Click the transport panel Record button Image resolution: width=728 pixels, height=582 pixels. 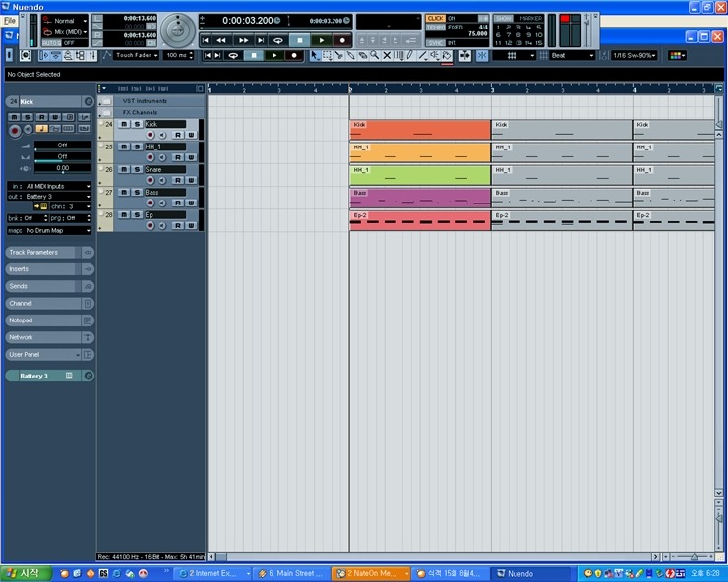(341, 40)
